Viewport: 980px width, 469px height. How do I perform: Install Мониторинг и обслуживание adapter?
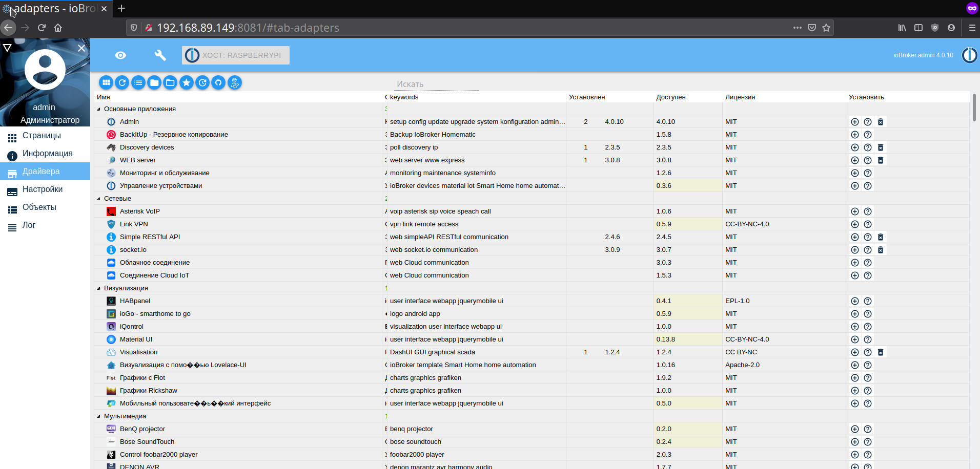(854, 173)
